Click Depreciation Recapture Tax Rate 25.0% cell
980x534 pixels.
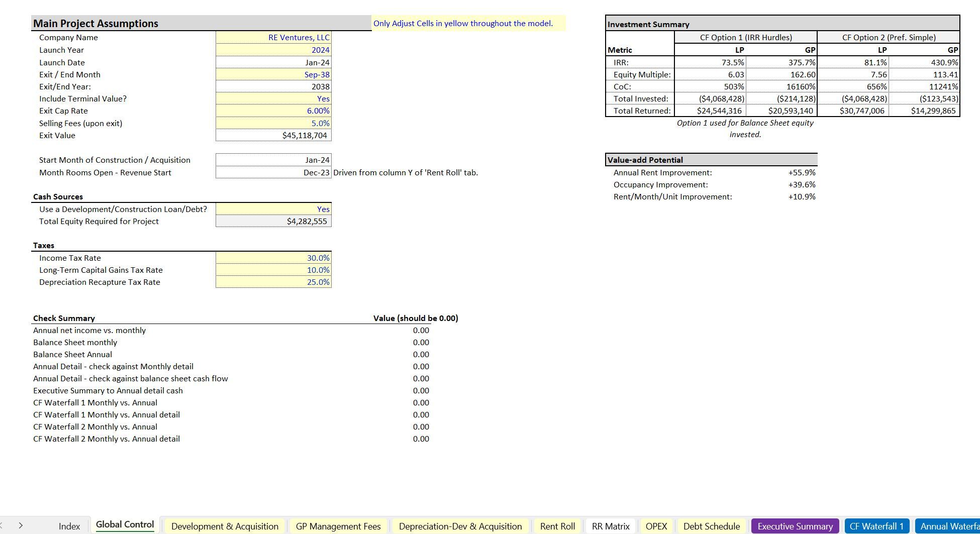(x=273, y=282)
